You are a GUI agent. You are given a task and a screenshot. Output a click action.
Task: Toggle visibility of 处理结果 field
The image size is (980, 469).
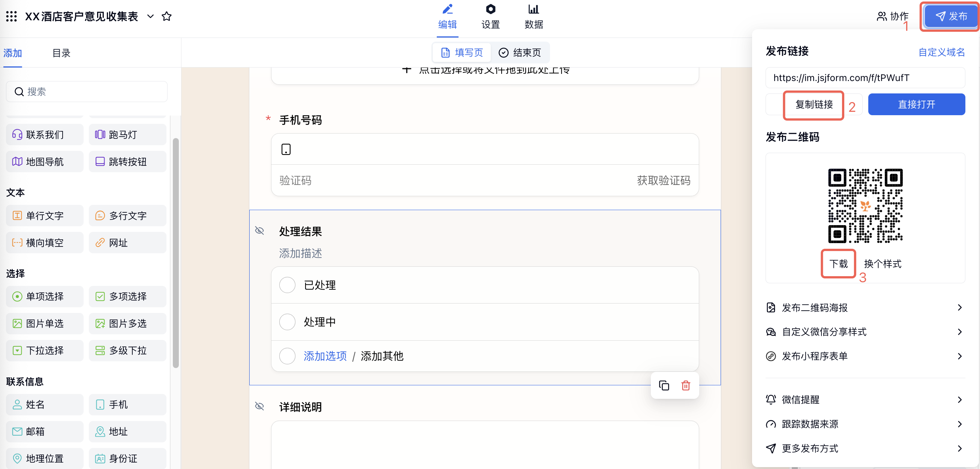point(259,231)
